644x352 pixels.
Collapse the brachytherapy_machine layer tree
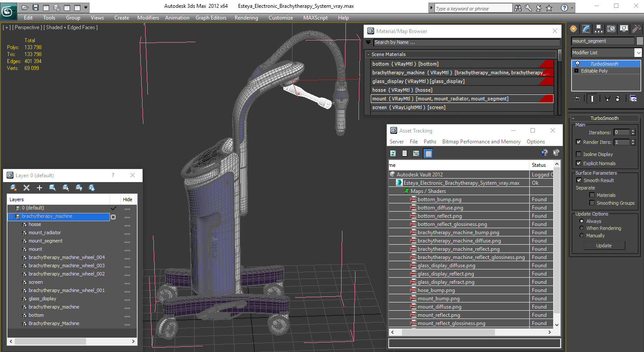click(x=11, y=216)
